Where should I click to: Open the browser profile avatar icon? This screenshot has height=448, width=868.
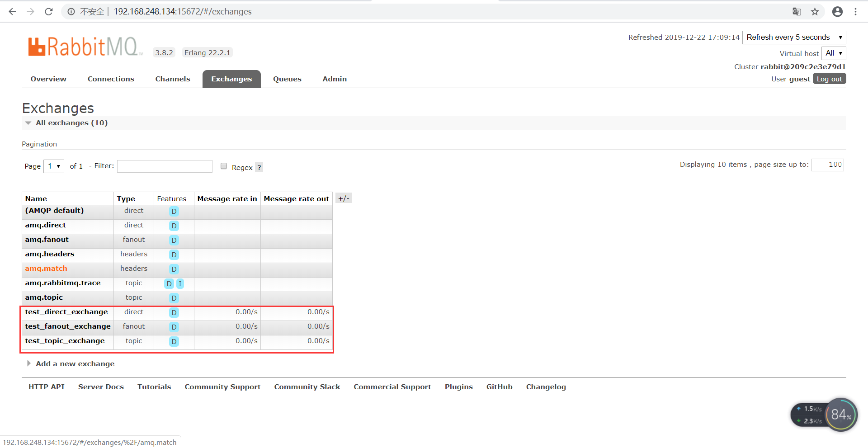pyautogui.click(x=837, y=12)
